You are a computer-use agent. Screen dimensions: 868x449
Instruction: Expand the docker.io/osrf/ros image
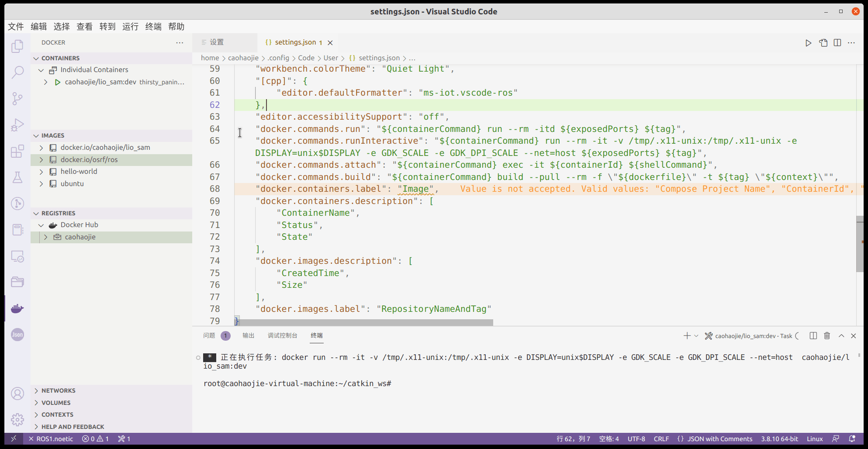coord(41,160)
